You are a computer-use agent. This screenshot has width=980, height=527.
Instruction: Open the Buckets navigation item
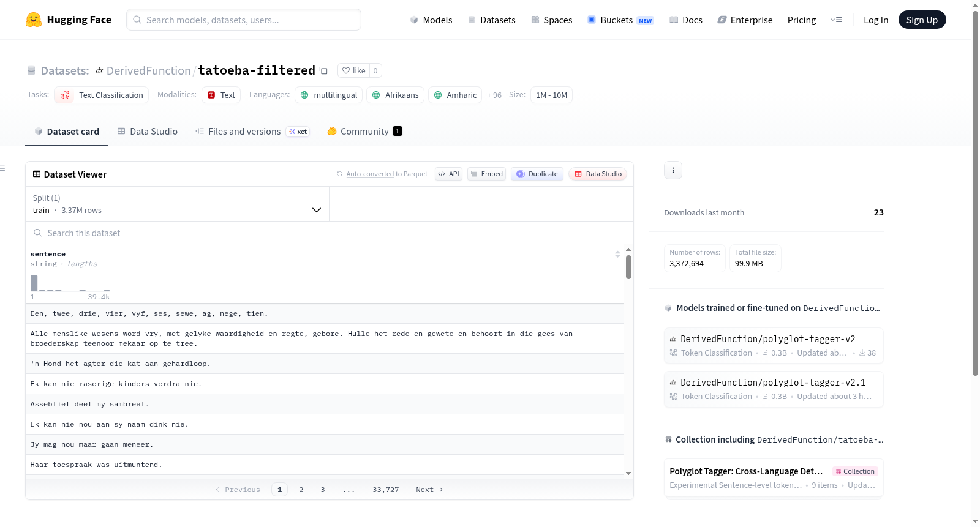point(620,20)
